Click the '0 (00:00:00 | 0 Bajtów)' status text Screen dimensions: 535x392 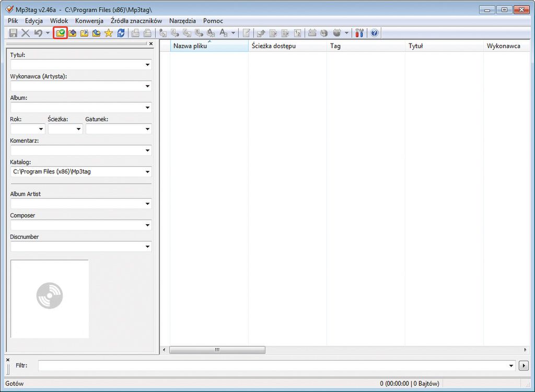point(410,384)
